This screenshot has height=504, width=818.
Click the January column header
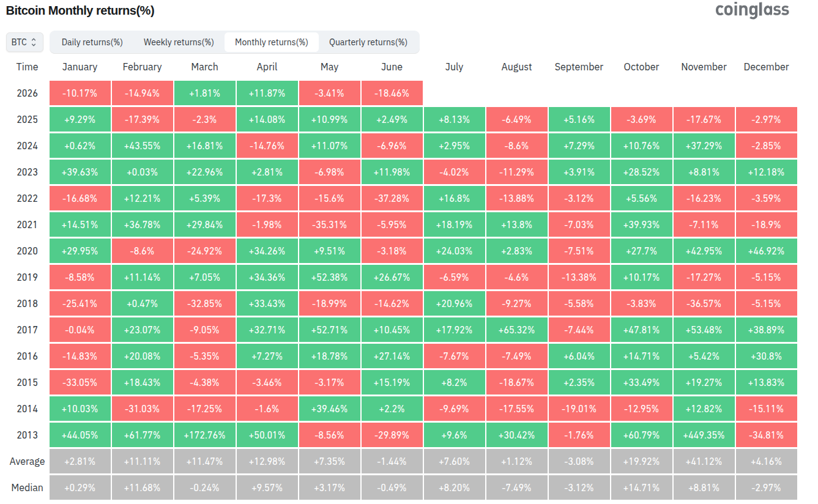(x=80, y=67)
